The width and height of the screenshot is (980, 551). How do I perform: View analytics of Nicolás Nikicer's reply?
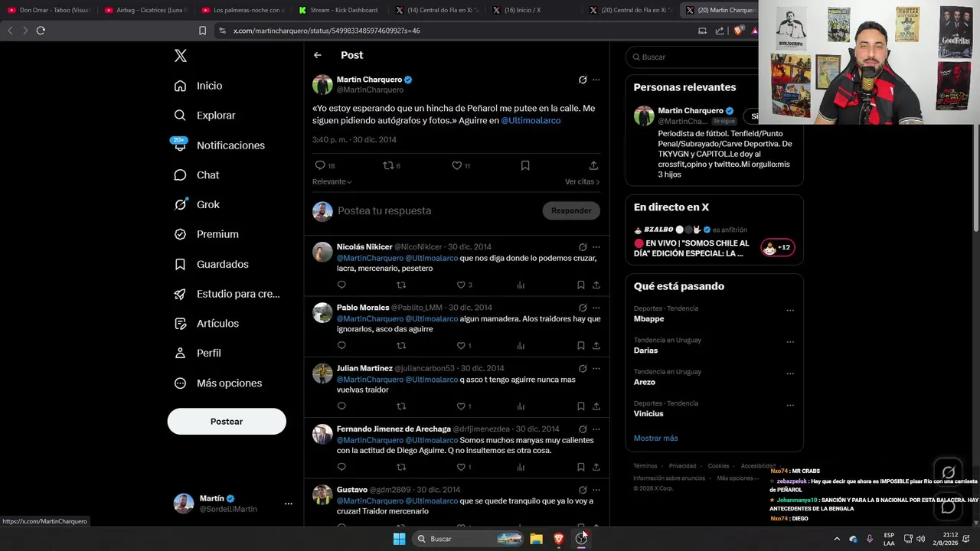(x=521, y=285)
